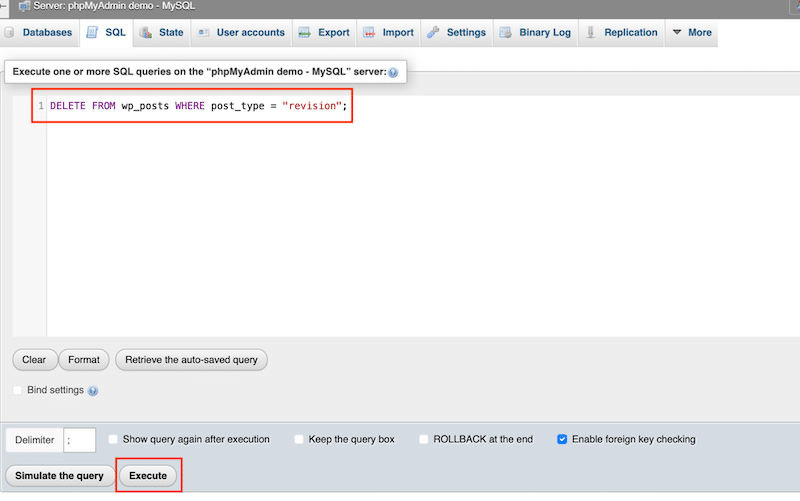The width and height of the screenshot is (800, 501).
Task: Check Show query again after execution
Action: (x=113, y=439)
